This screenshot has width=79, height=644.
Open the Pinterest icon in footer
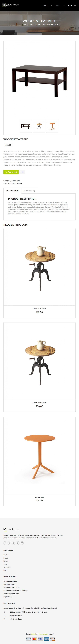18,543
